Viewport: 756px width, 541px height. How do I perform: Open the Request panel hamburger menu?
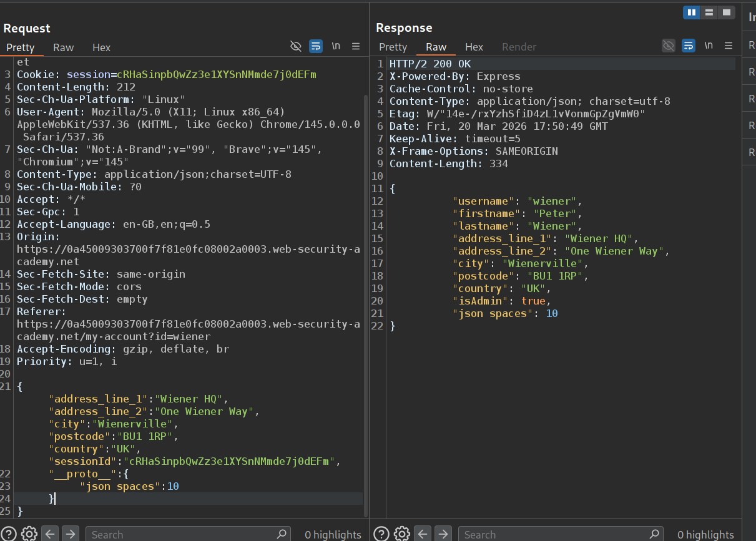356,46
